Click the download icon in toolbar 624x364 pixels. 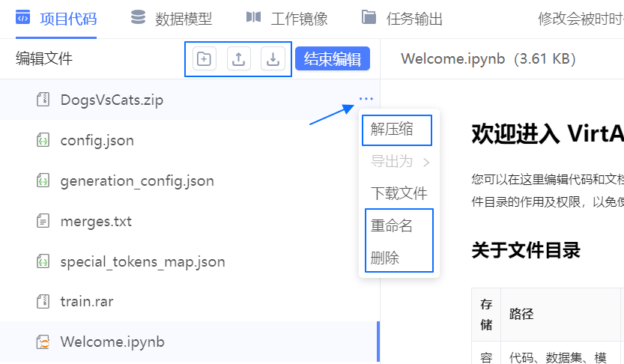click(x=273, y=58)
